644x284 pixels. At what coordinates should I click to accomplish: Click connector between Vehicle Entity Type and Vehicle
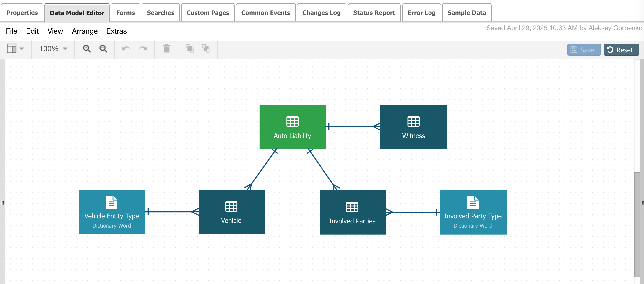coord(172,212)
